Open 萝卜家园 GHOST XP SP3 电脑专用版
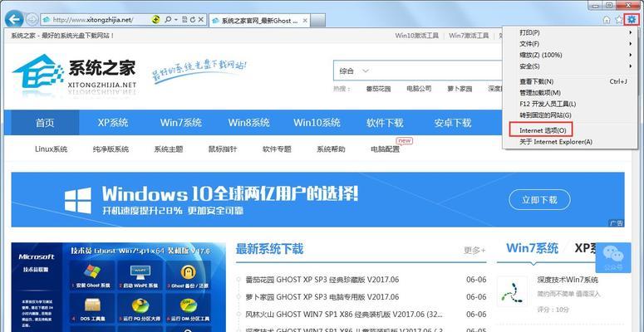 tap(322, 296)
